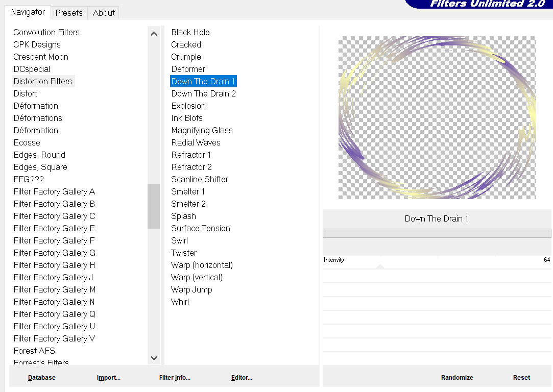This screenshot has height=392, width=553.
Task: Switch to the Presets tab
Action: point(69,13)
